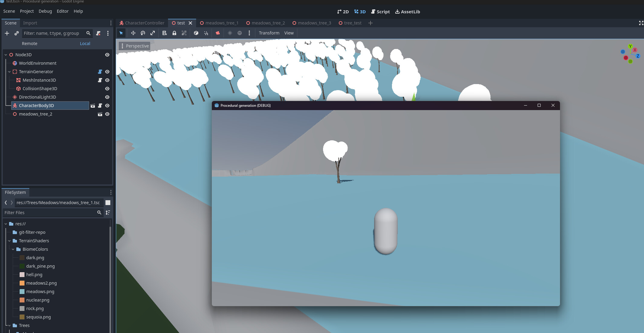Select the meadows.png color texture file

[x=40, y=292]
